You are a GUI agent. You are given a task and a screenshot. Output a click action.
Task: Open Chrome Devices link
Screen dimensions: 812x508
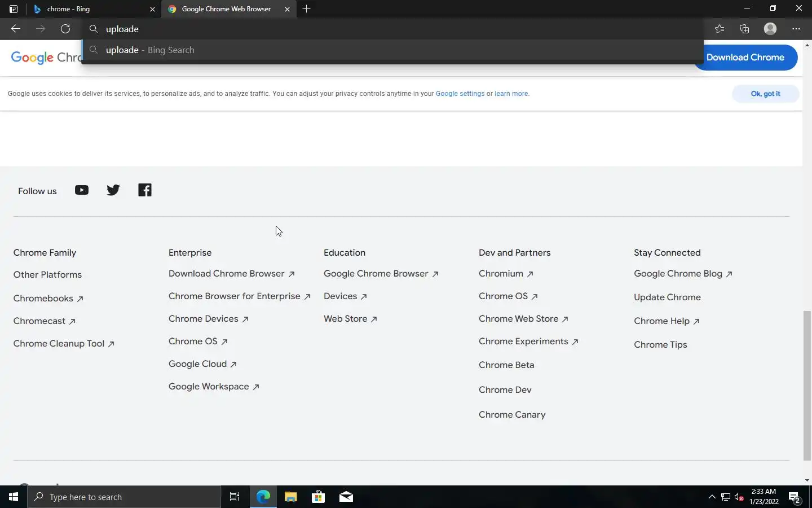(x=209, y=319)
